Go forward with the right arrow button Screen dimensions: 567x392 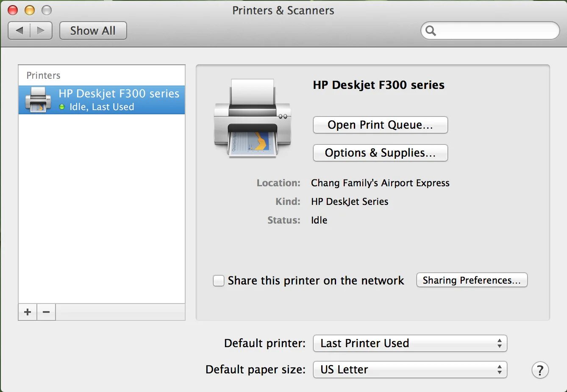[41, 30]
